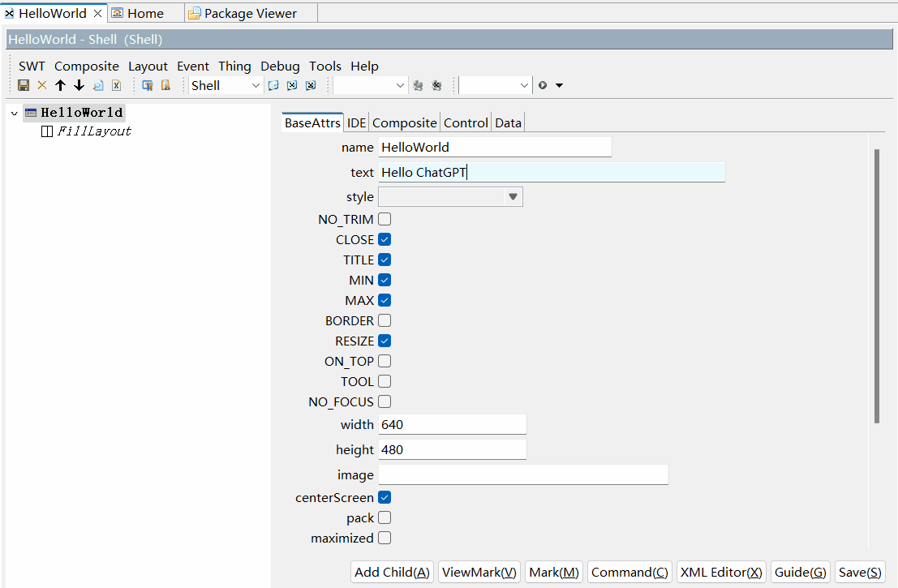Open the style dropdown
The image size is (898, 588).
click(x=512, y=197)
